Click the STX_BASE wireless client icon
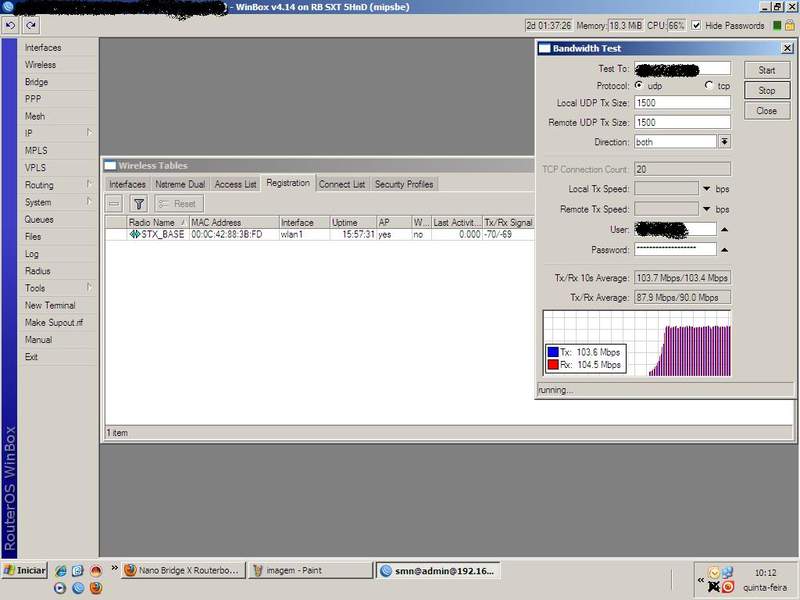This screenshot has height=600, width=800. point(135,234)
